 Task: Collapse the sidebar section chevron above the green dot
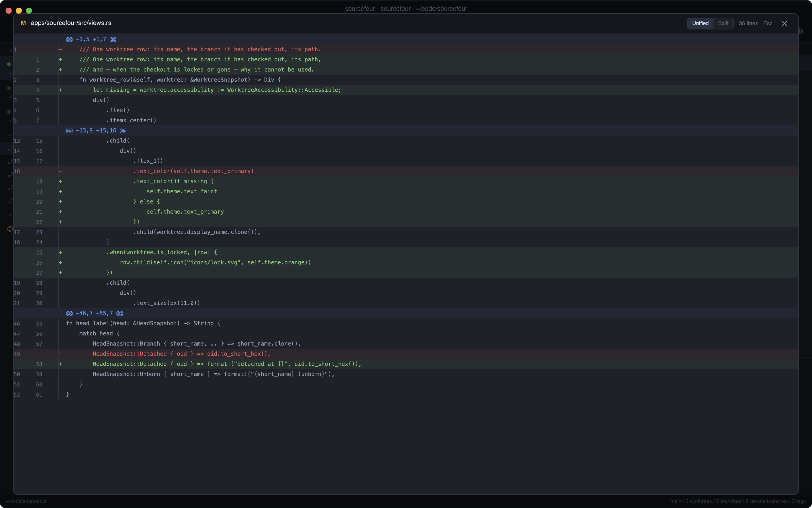(10, 50)
